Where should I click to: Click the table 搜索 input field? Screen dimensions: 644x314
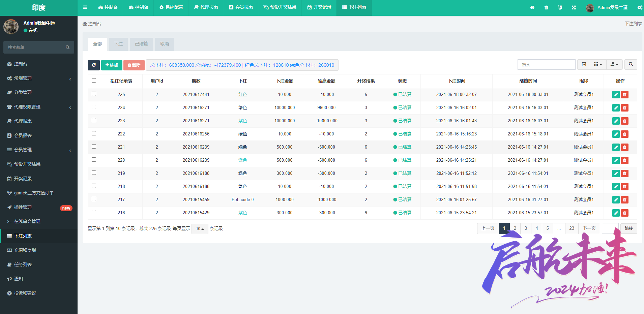click(546, 64)
